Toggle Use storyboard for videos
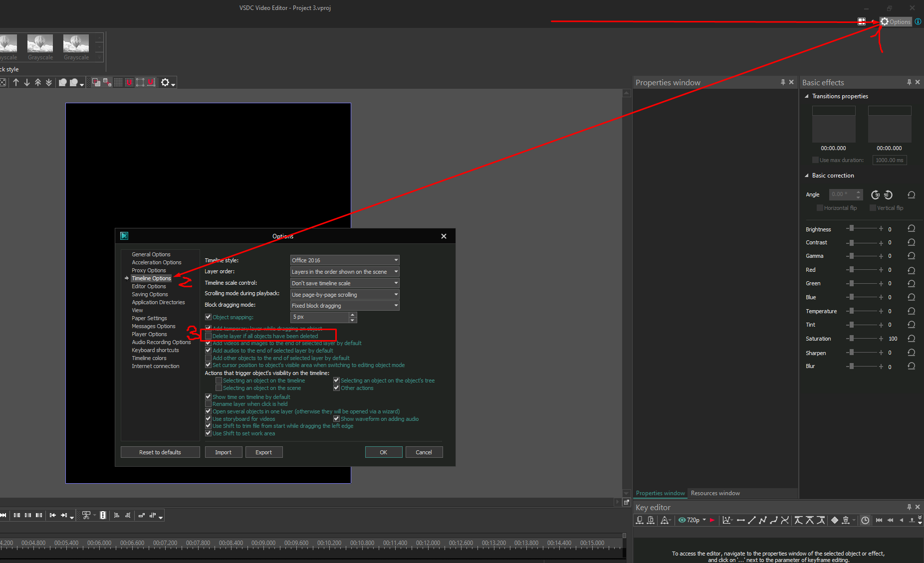Viewport: 924px width, 563px height. [208, 419]
